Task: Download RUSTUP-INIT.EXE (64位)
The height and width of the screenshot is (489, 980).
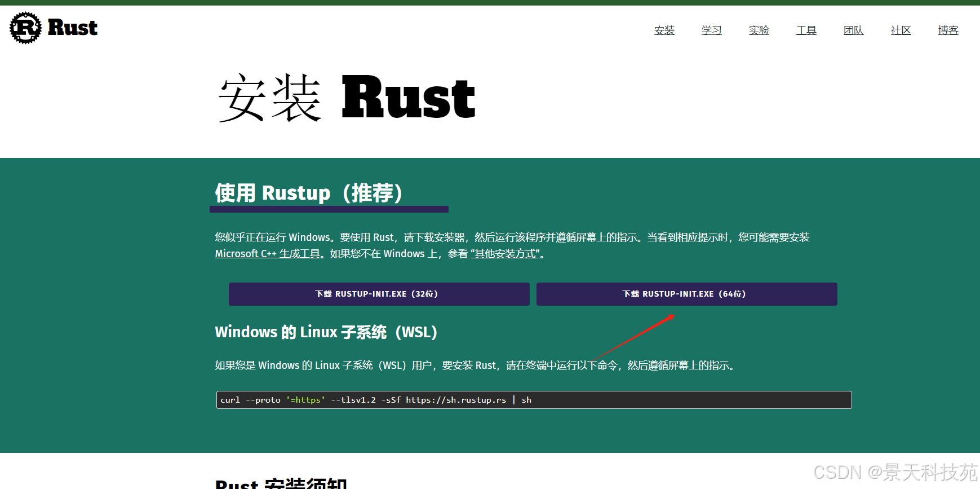Action: [687, 294]
